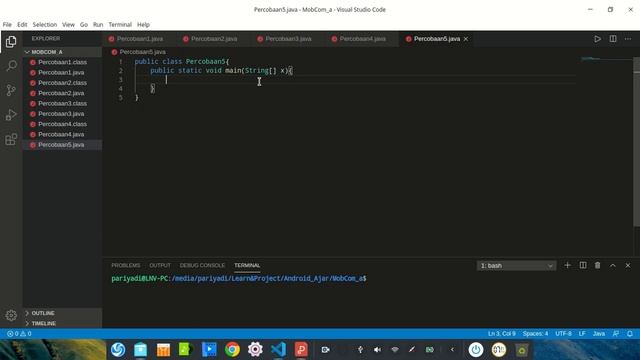640x360 pixels.
Task: Open Percobaan1.class in the explorer
Action: tap(62, 62)
